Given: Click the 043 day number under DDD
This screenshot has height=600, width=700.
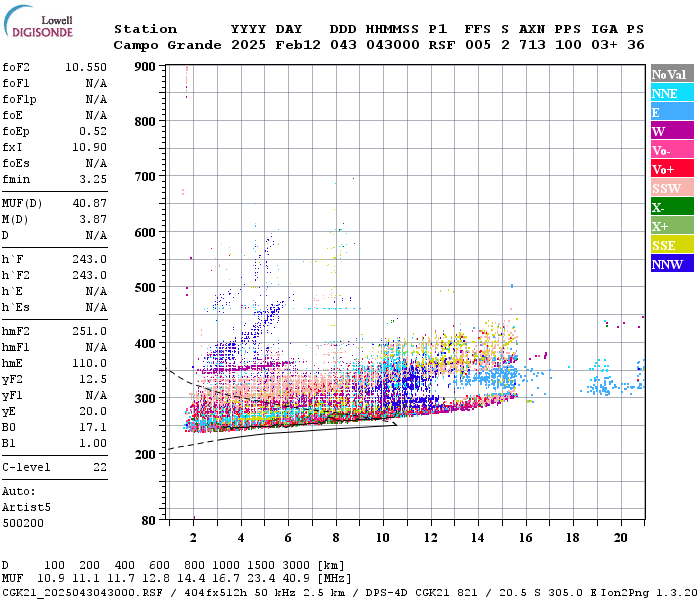Looking at the screenshot, I should click(343, 45).
